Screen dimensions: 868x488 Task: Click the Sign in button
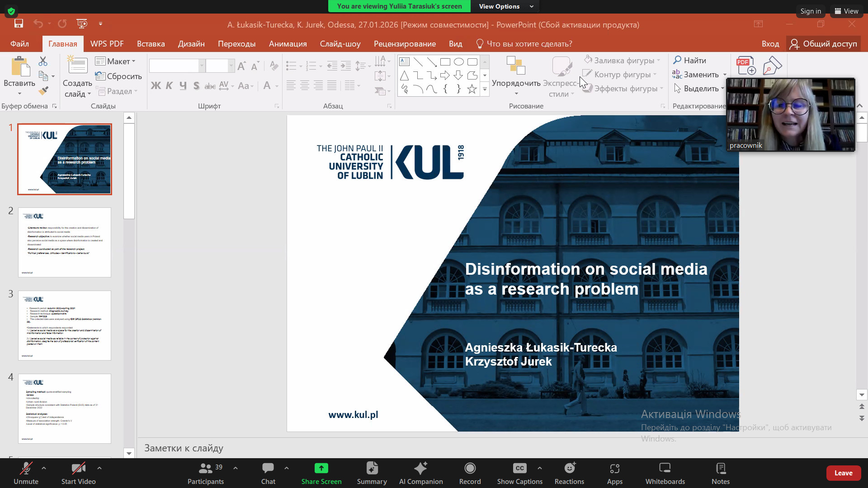[810, 11]
